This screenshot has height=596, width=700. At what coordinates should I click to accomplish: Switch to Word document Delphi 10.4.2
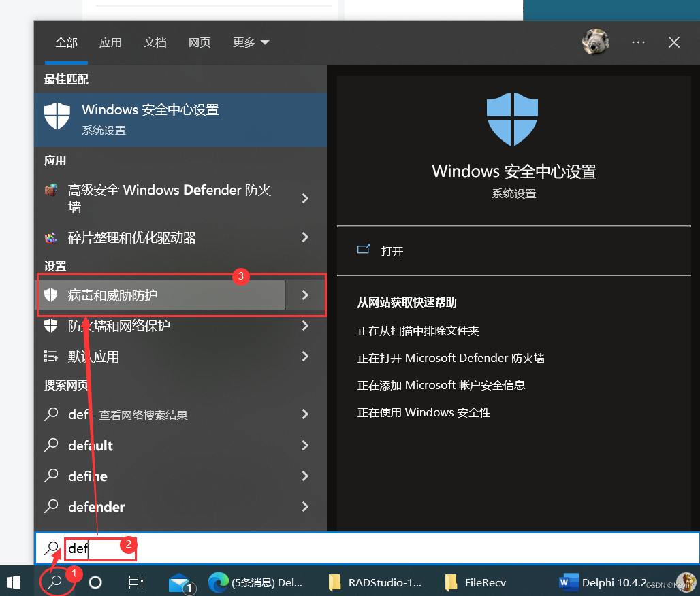click(x=603, y=582)
